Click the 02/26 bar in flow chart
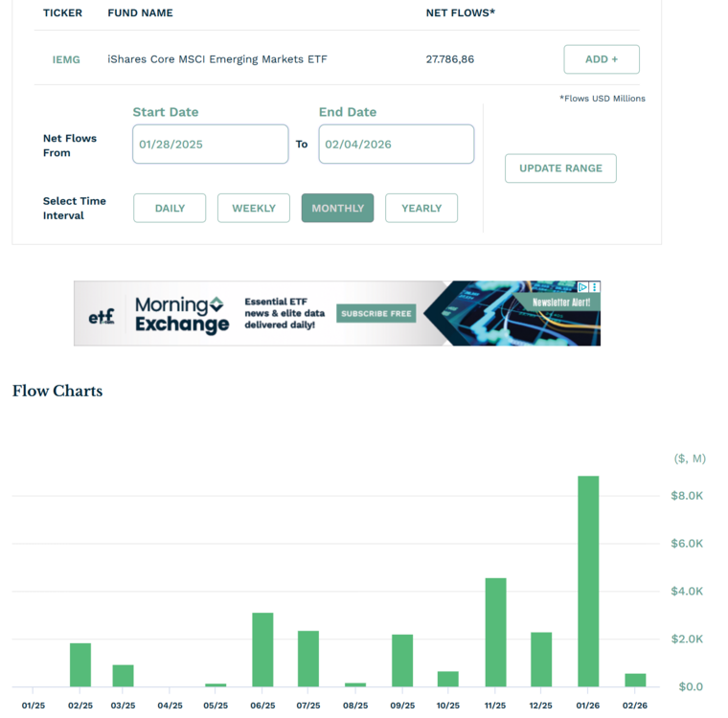 635,680
